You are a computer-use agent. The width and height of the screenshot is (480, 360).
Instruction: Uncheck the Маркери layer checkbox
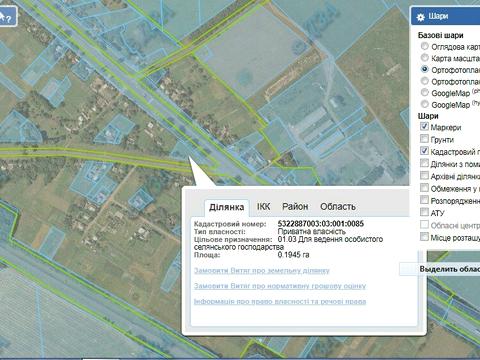point(424,126)
